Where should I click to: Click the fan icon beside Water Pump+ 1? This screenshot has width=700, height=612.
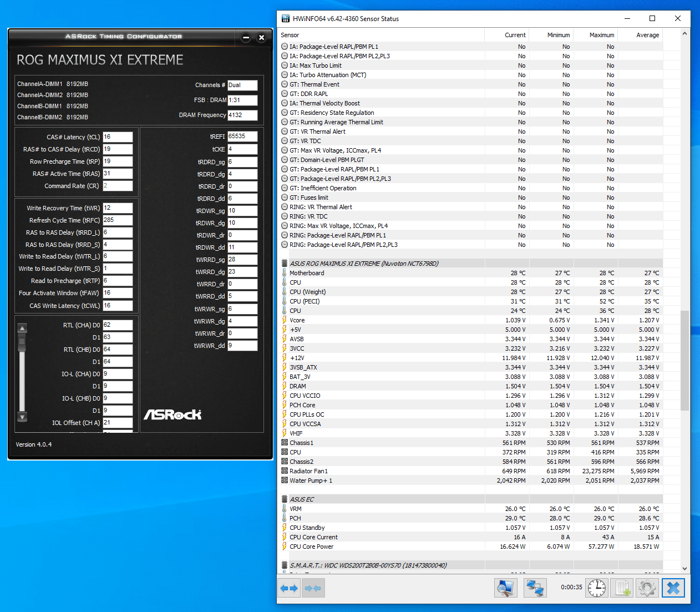285,481
